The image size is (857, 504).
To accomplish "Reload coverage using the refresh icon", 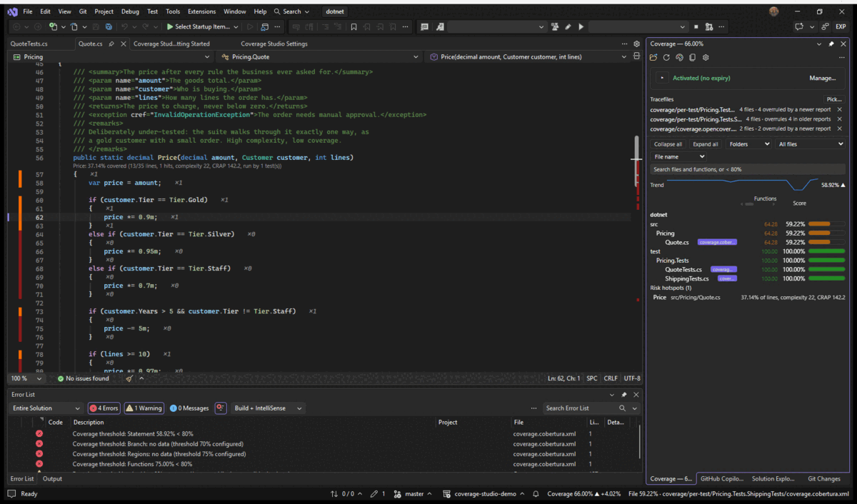I will click(666, 58).
